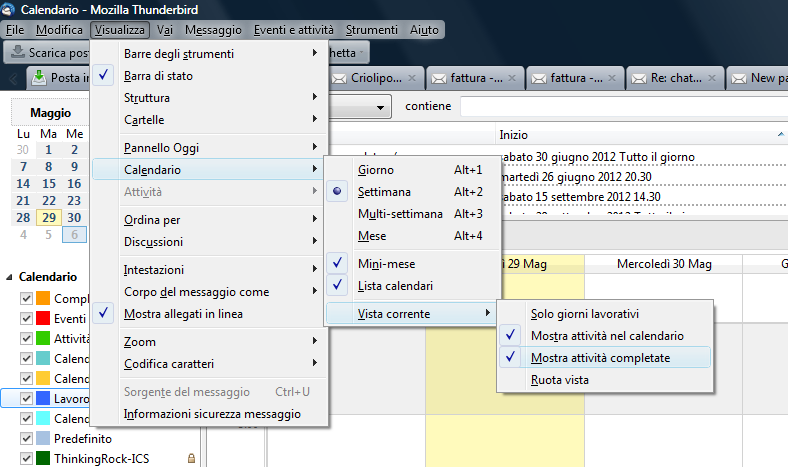This screenshot has height=467, width=788.
Task: Close the second fattura tab
Action: pos(612,78)
